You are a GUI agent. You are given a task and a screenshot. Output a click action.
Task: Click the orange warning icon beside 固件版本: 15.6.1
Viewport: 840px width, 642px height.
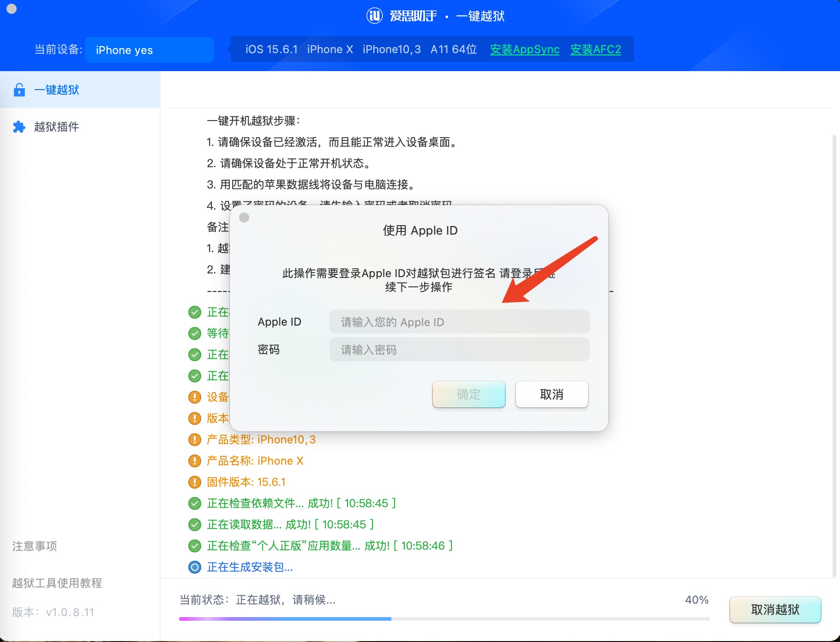(194, 482)
